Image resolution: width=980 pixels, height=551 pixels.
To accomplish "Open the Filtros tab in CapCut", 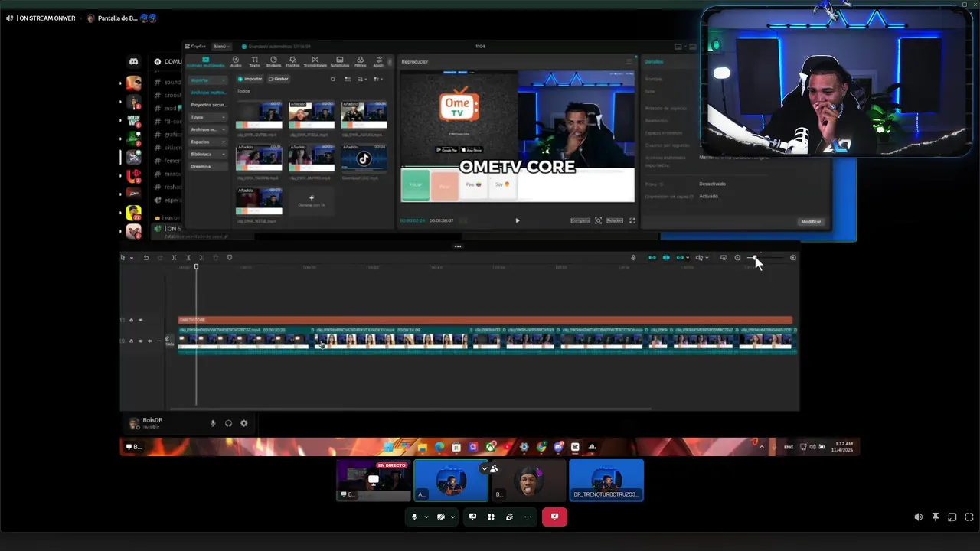I will (360, 61).
